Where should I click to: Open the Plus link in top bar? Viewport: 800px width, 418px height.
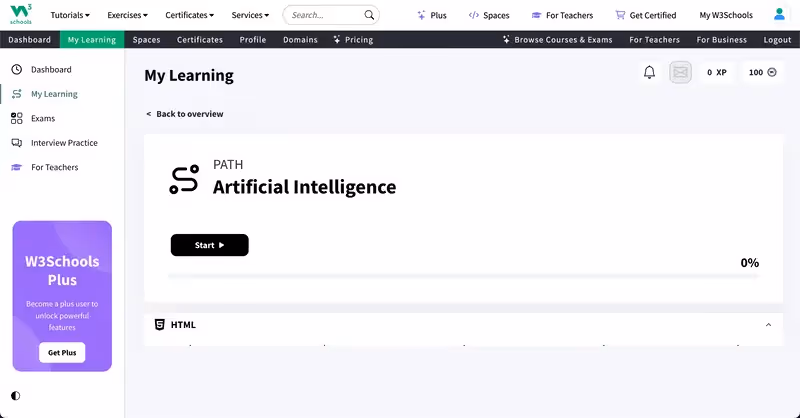[x=432, y=15]
